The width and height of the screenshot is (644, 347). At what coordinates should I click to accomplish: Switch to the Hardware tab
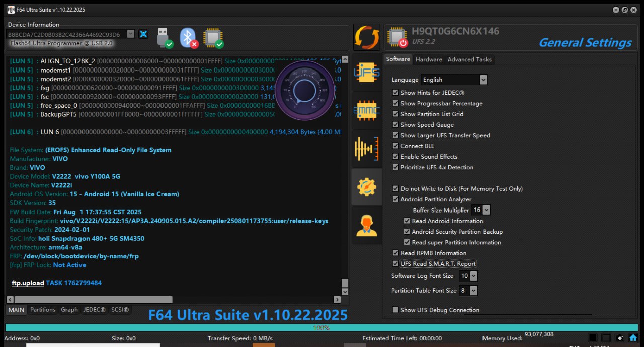coord(429,59)
